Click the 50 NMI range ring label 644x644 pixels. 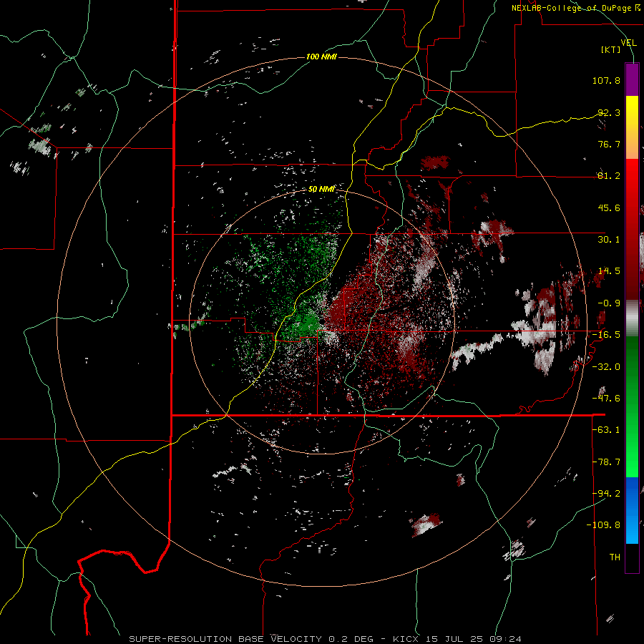coord(321,189)
